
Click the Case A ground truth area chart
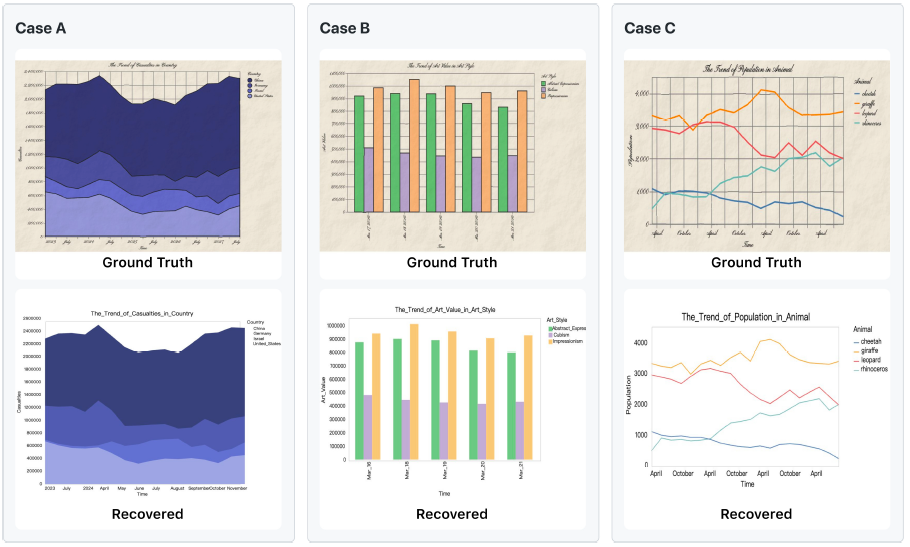click(x=148, y=156)
